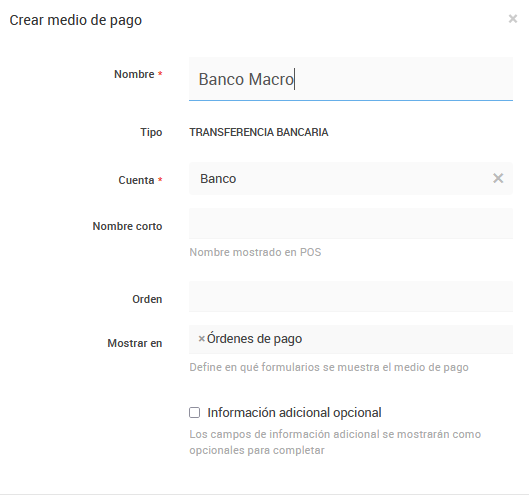Focus the Nombre corto input field
529x495 pixels.
tap(351, 223)
